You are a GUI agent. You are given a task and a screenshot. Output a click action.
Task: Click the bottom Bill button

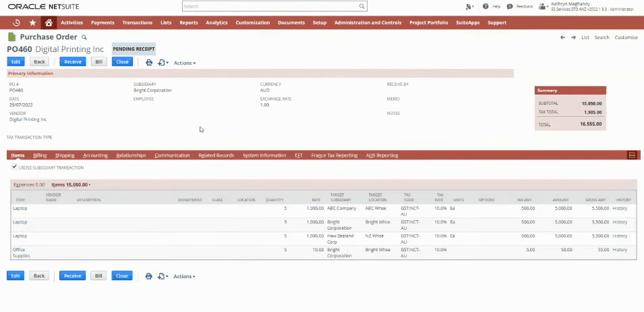pyautogui.click(x=98, y=276)
